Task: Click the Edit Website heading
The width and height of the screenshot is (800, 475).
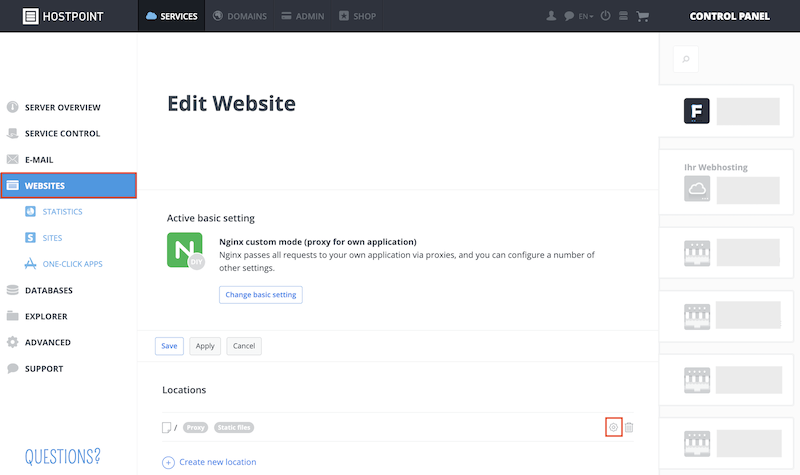Action: click(x=231, y=104)
